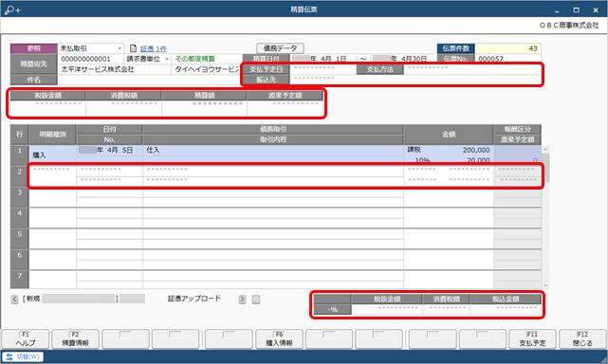The height and width of the screenshot is (364, 608).
Task: Click next arrow after 証憑アップロード
Action: [243, 300]
